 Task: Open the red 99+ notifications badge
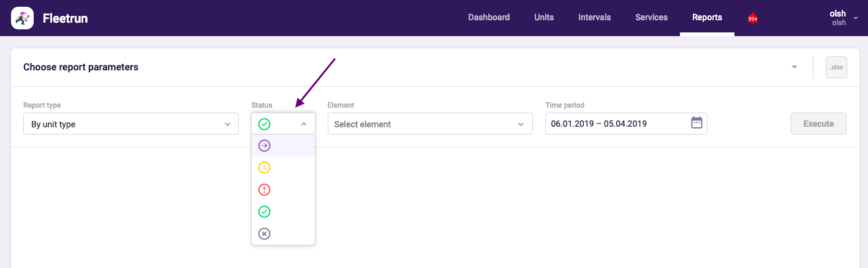pos(753,18)
